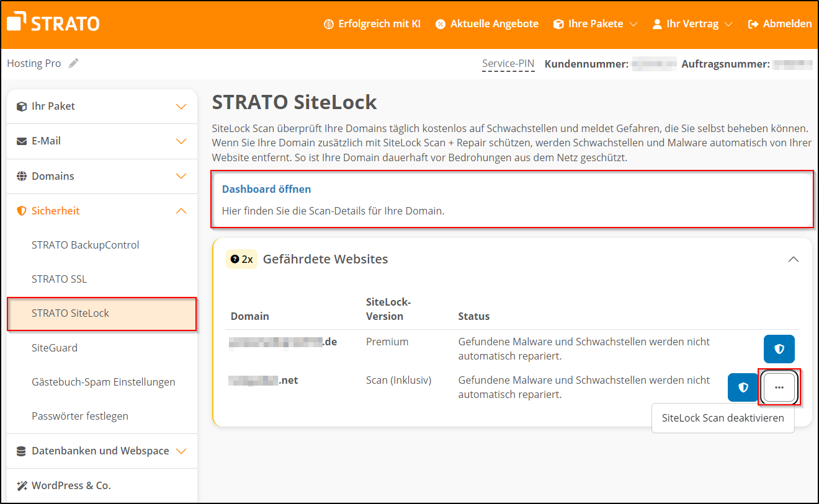Choose SiteLock Scan deaktivieren from the context menu
This screenshot has width=819, height=504.
722,418
